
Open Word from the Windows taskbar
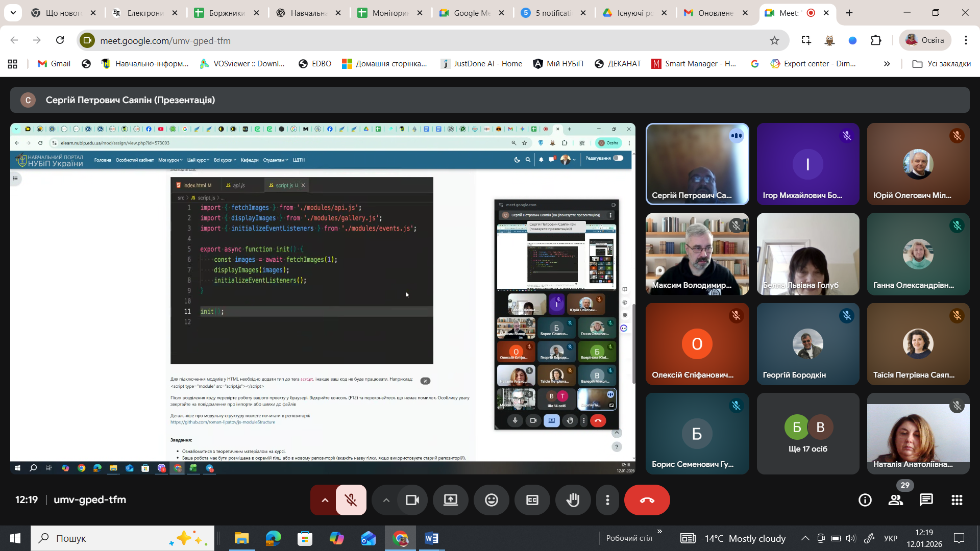[431, 538]
